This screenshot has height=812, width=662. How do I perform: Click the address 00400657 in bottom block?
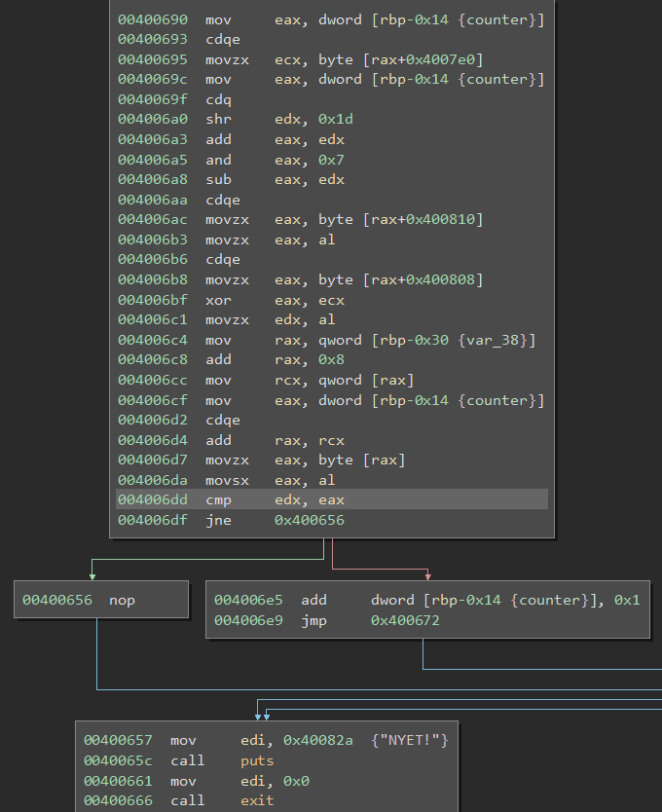coord(119,741)
